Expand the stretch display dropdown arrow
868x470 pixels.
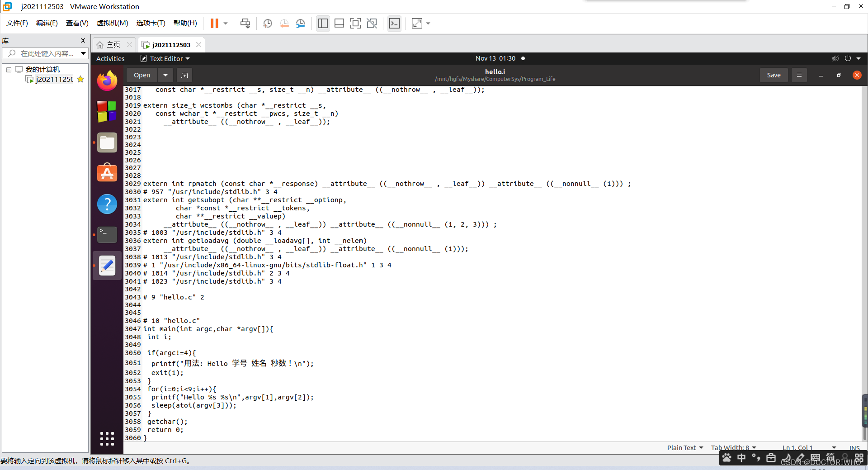coord(428,23)
